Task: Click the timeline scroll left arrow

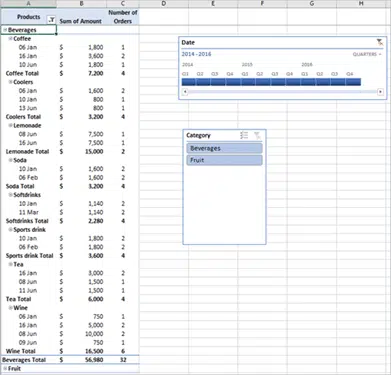Action: point(185,92)
